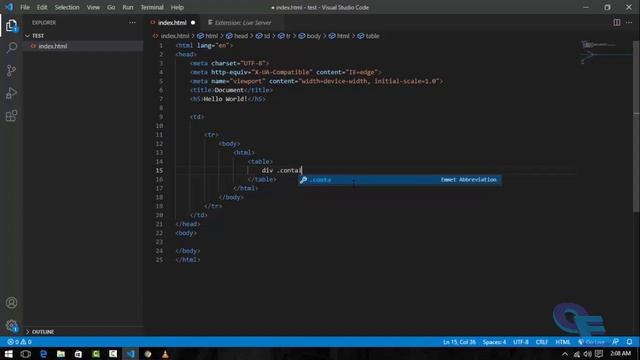Click the minimap code overview
640x360 pixels.
tap(606, 52)
